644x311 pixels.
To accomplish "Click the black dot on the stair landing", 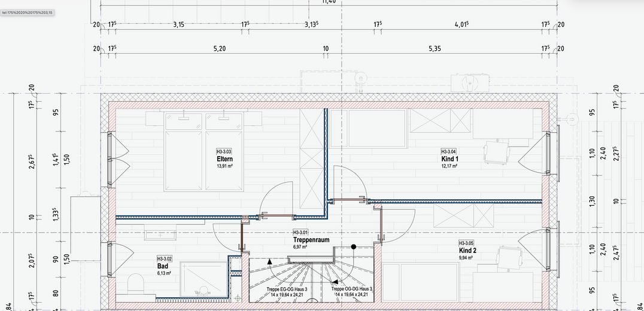I will (354, 246).
